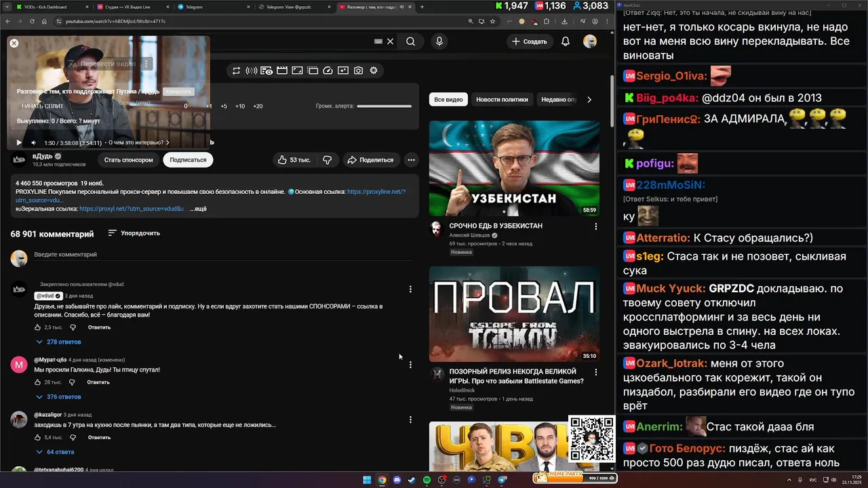The height and width of the screenshot is (488, 868).
Task: Open the playback speed gauge icon
Action: point(328,70)
